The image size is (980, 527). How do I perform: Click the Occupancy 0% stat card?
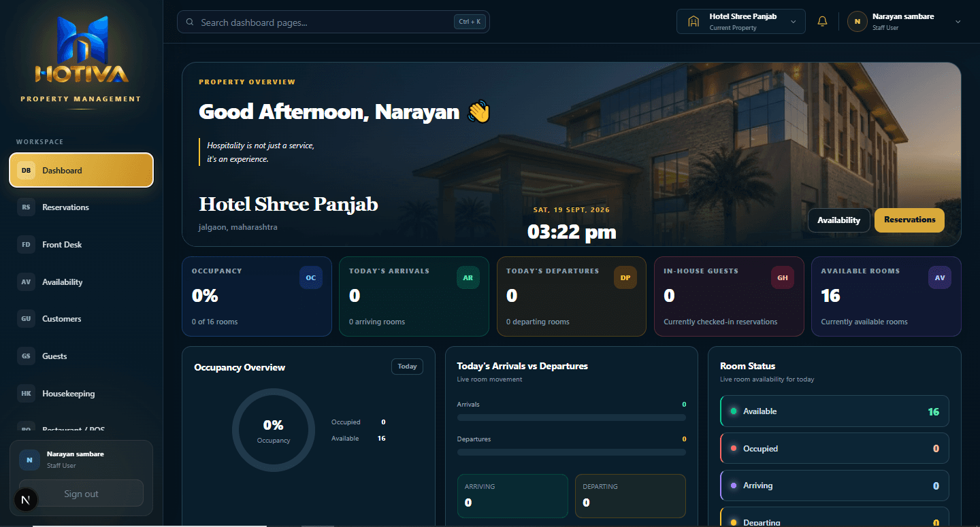tap(257, 296)
